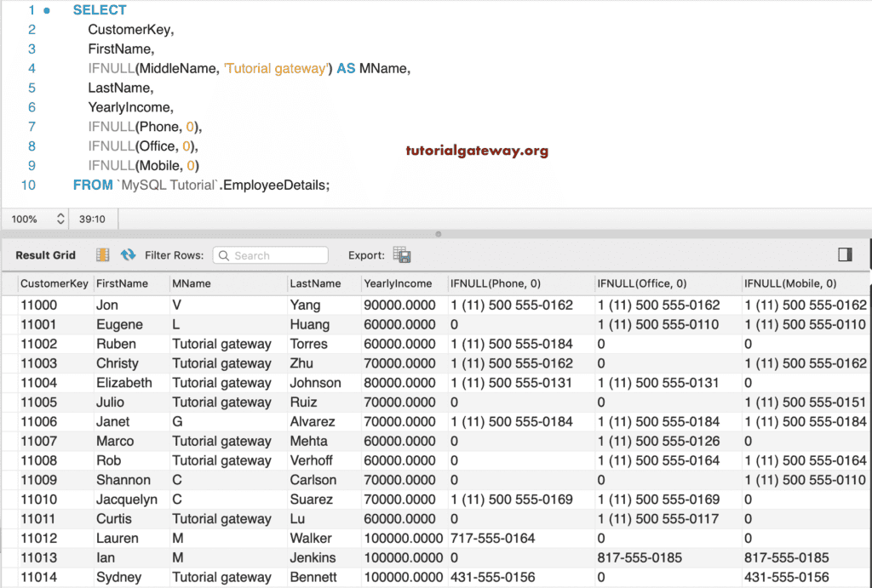Select the Result Grid tab label
The width and height of the screenshot is (872, 588).
(x=47, y=255)
